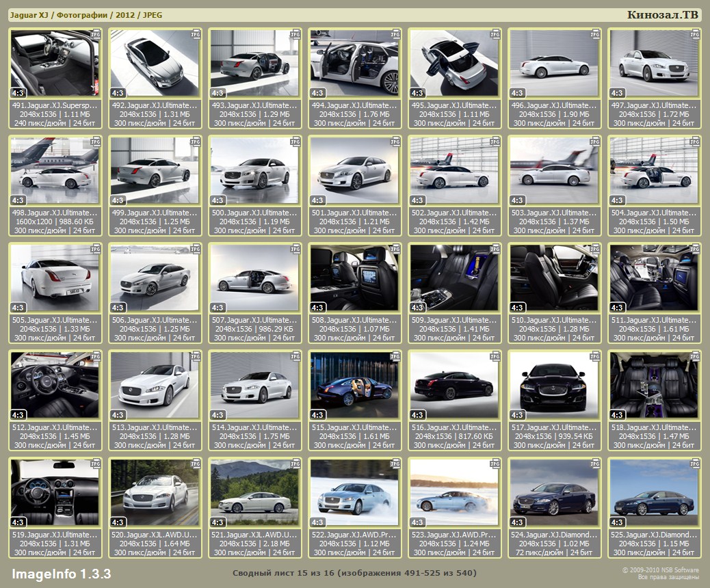Open thumbnail 521 Jaguar.XJL.AWD with mountains
710x588 pixels.
pyautogui.click(x=255, y=492)
